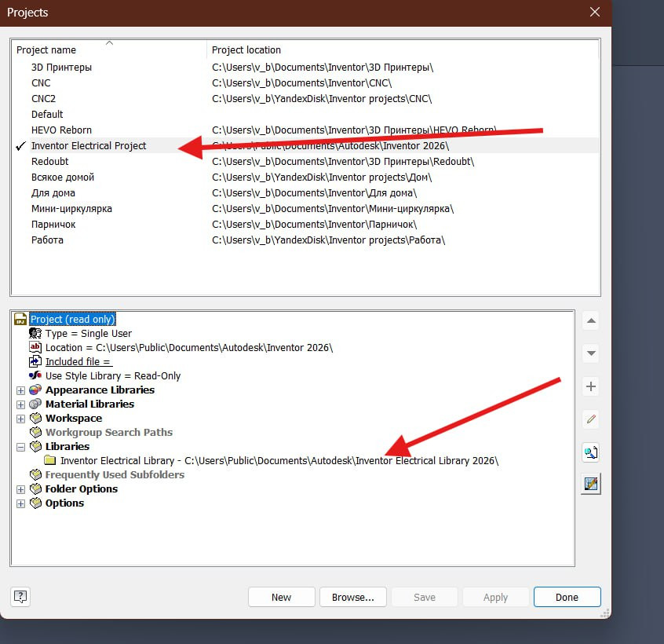Click the Apply button
The image size is (664, 644).
pyautogui.click(x=496, y=597)
